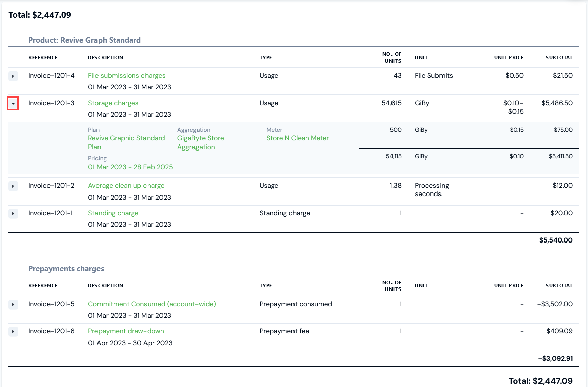Click the File Submits unit cell

coord(434,75)
